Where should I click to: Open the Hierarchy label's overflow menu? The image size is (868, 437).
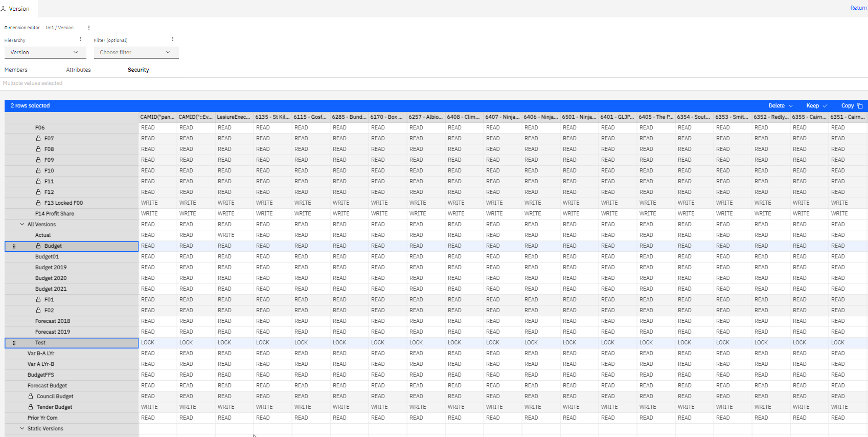coord(80,39)
